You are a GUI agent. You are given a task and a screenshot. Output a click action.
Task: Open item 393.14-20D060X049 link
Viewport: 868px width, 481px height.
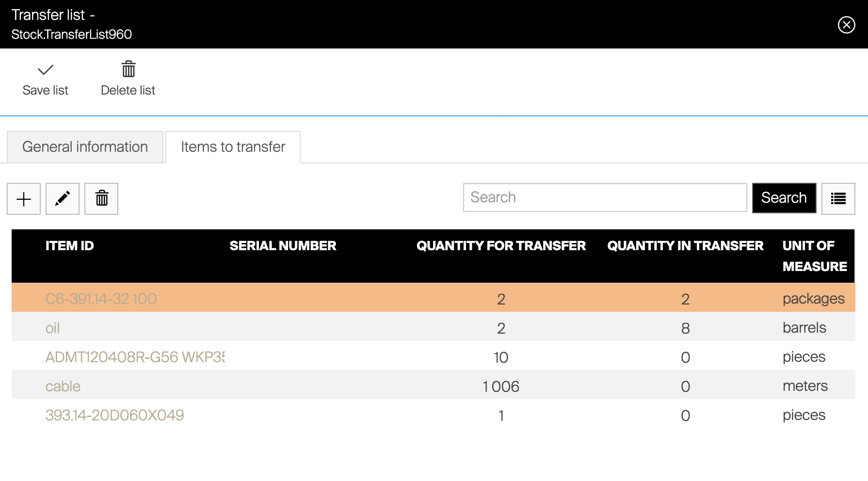[x=114, y=416]
